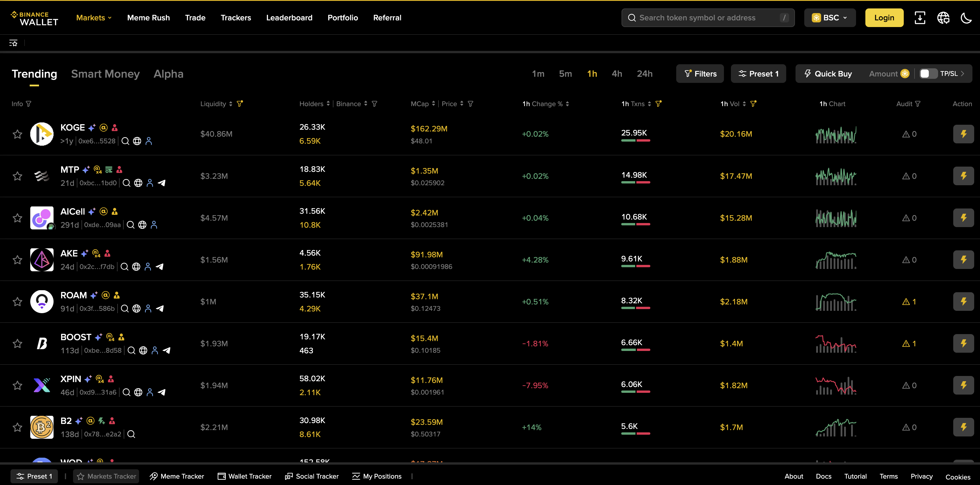Image resolution: width=980 pixels, height=485 pixels.
Task: Quick buy AICell lightning button
Action: [x=963, y=218]
